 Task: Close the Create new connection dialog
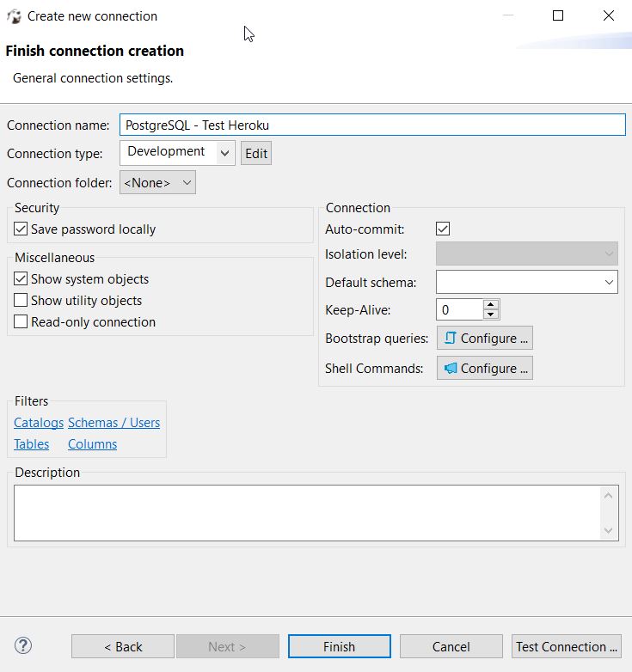609,15
